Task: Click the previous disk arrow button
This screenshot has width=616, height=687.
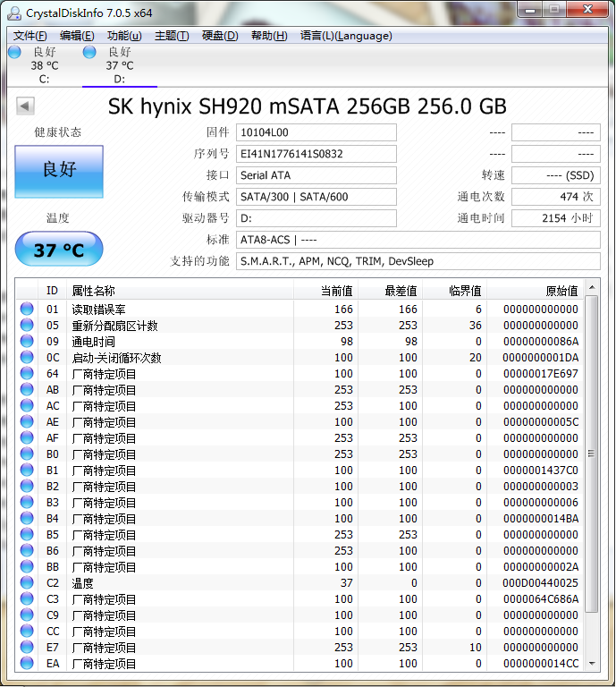Action: [25, 106]
